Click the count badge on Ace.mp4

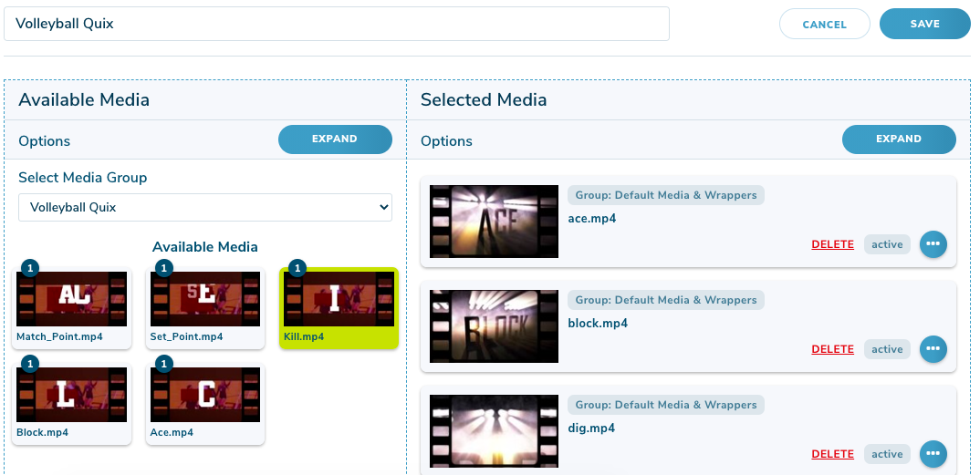(163, 365)
